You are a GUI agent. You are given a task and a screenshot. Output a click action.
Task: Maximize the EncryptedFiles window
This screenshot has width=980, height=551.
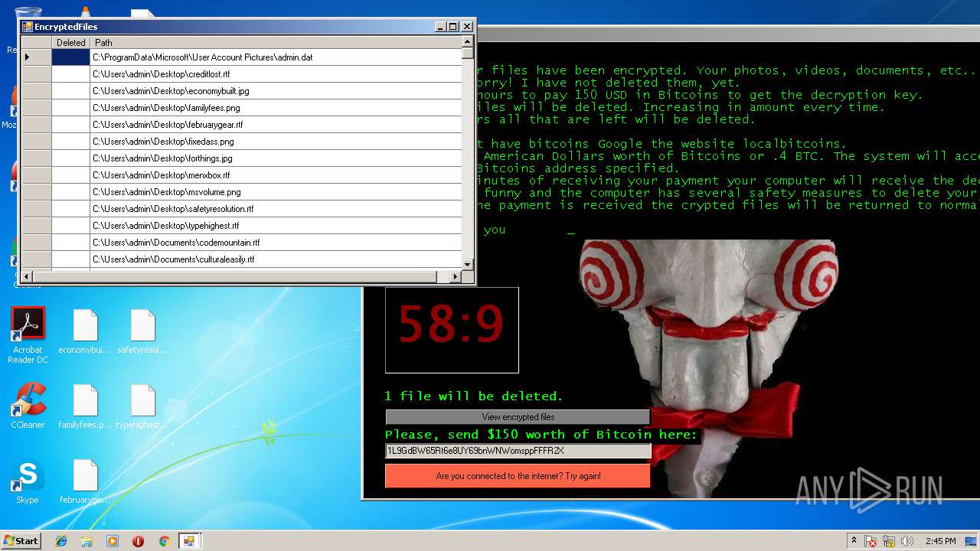point(453,27)
